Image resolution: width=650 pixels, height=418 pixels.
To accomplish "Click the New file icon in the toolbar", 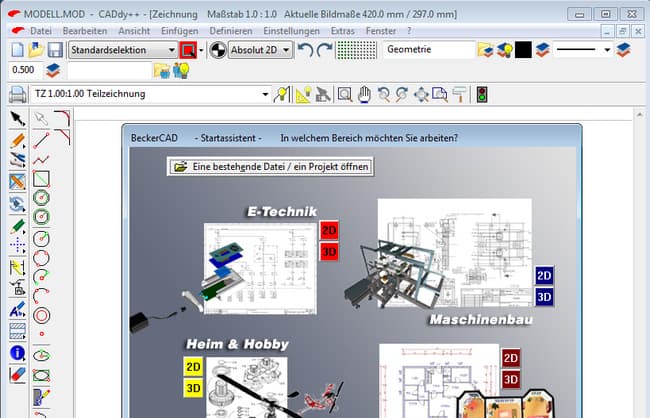I will click(x=17, y=50).
